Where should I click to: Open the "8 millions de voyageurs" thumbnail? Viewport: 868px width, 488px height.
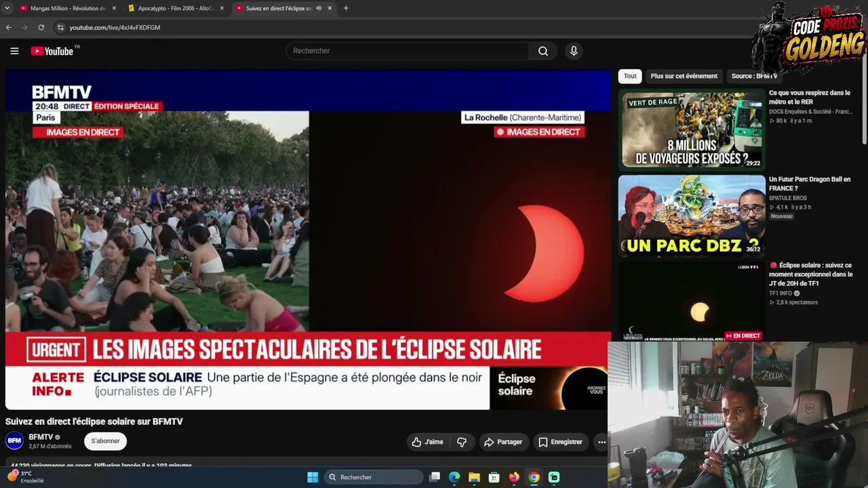tap(692, 129)
